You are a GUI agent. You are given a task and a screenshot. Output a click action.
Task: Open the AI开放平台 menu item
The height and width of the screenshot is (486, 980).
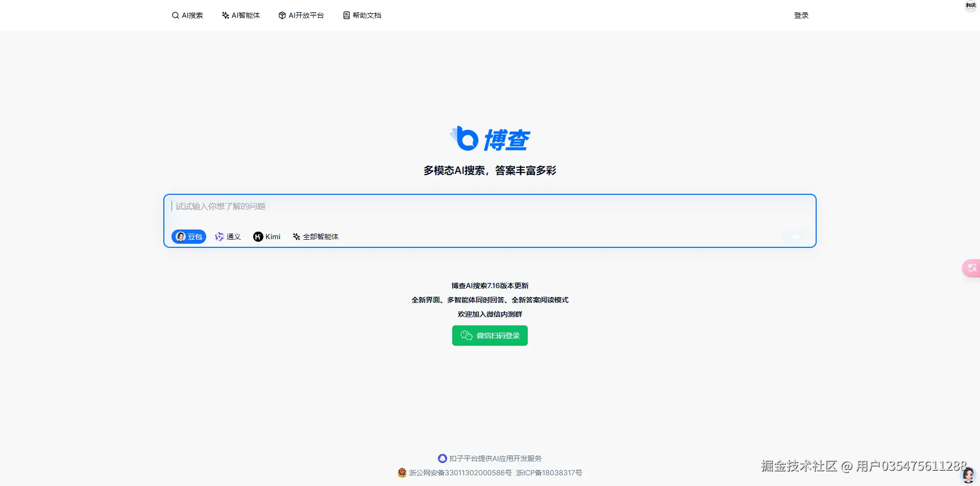(x=301, y=15)
